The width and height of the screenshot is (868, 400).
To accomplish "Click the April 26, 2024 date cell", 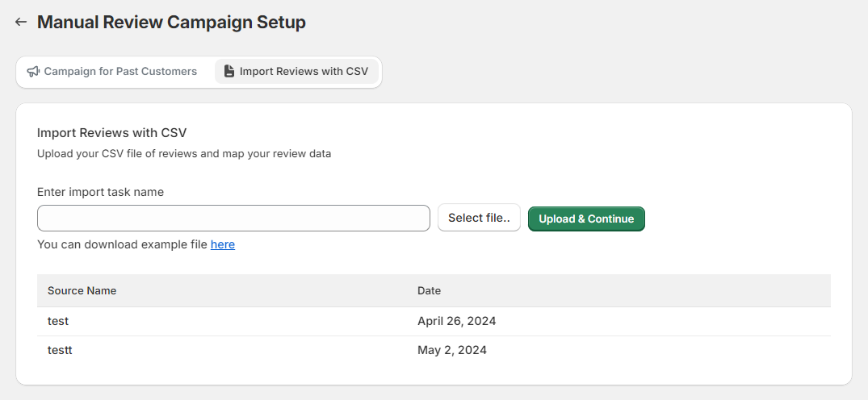I will [x=456, y=321].
